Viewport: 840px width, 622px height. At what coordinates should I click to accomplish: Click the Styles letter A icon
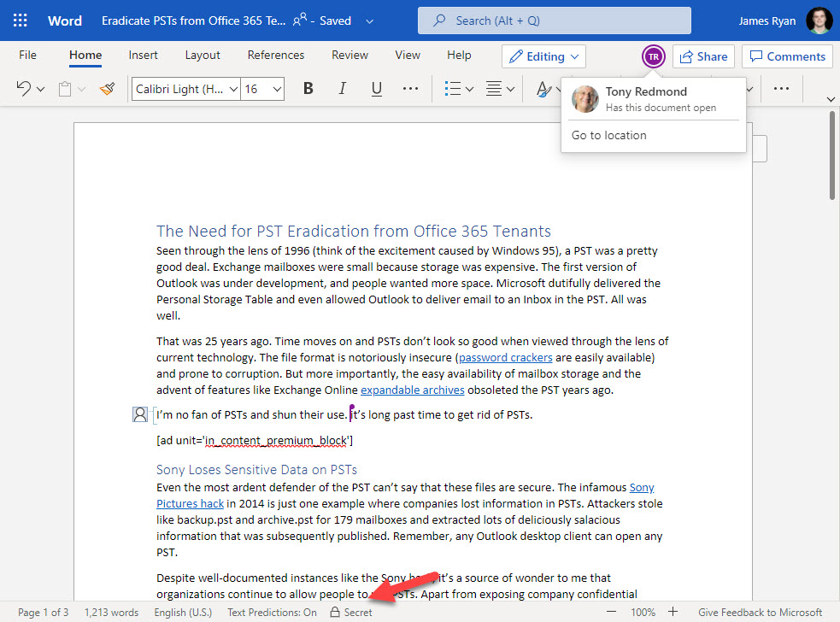coord(543,89)
